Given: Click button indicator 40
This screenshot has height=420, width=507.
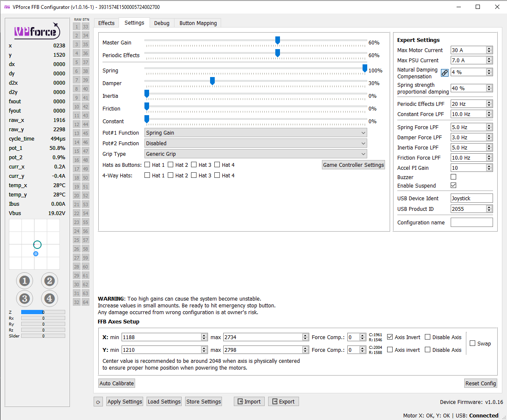Looking at the screenshot, I should [x=86, y=89].
